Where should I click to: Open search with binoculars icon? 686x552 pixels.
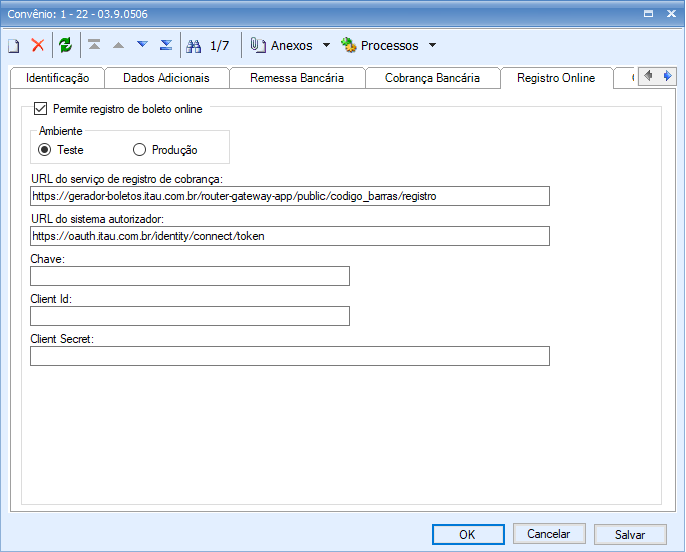click(193, 46)
